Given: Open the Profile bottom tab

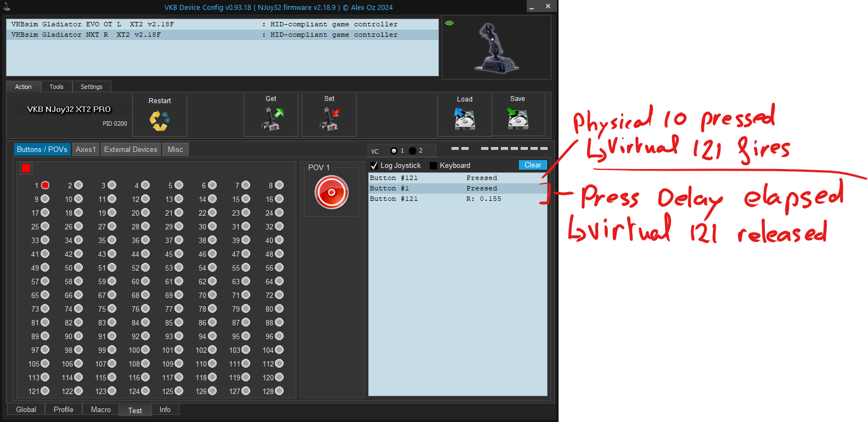Looking at the screenshot, I should tap(64, 409).
